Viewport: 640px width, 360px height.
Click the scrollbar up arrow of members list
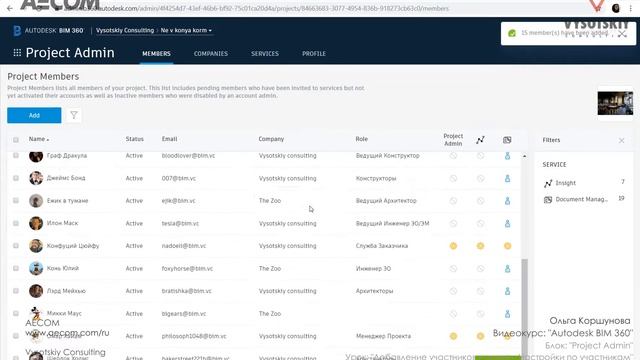click(524, 156)
